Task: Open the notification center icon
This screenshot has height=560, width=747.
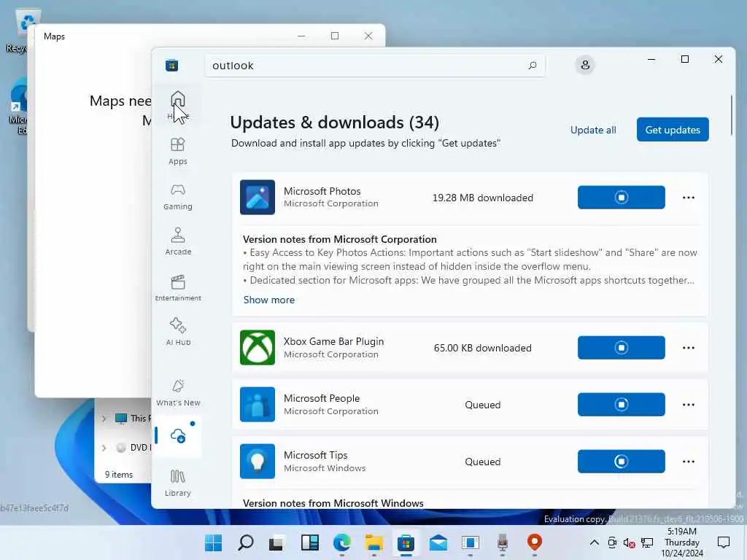Action: tap(723, 542)
